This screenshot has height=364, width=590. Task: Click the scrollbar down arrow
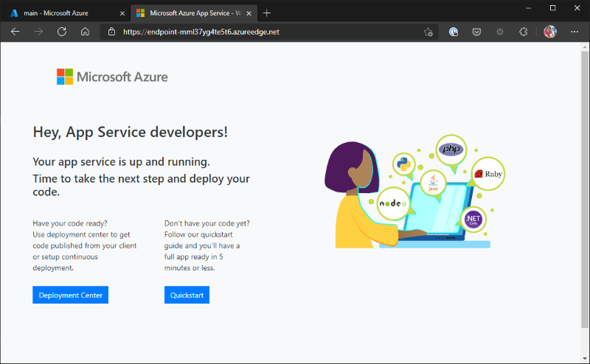(584, 358)
